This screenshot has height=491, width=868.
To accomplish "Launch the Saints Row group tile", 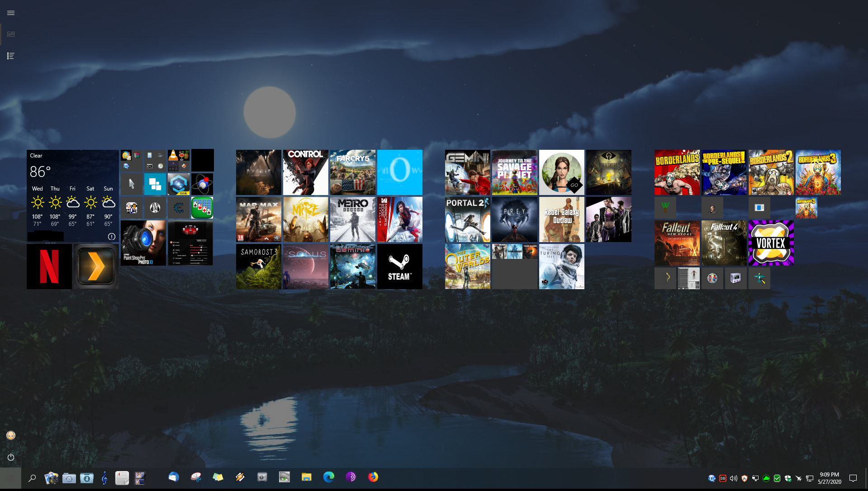I will [x=609, y=219].
